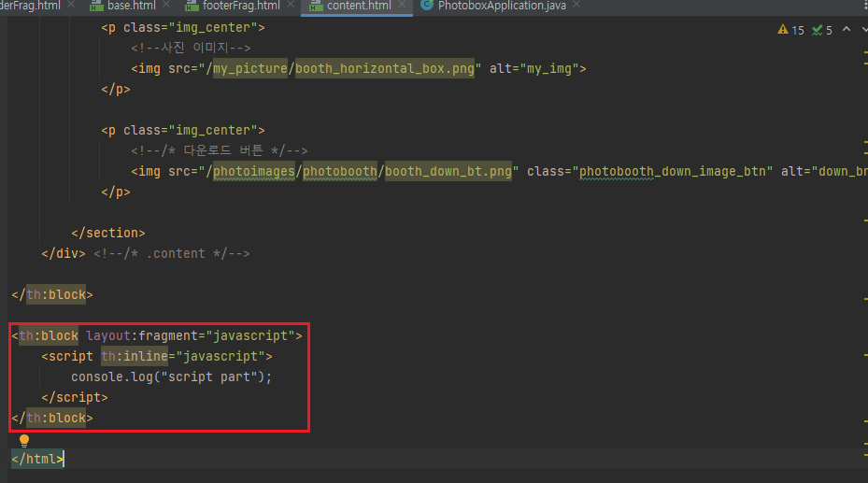This screenshot has width=868, height=483.
Task: Close the content.html tab
Action: pos(402,5)
